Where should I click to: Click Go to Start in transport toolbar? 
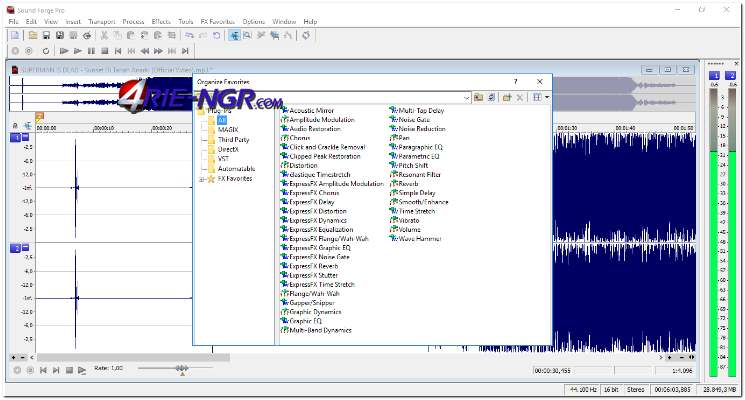pos(118,51)
